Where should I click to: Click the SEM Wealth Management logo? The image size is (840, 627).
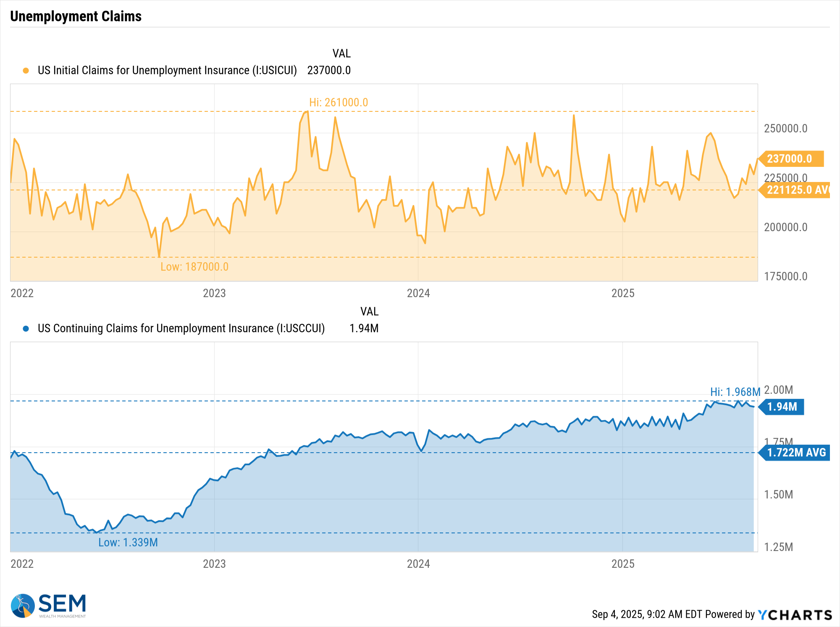[x=48, y=606]
